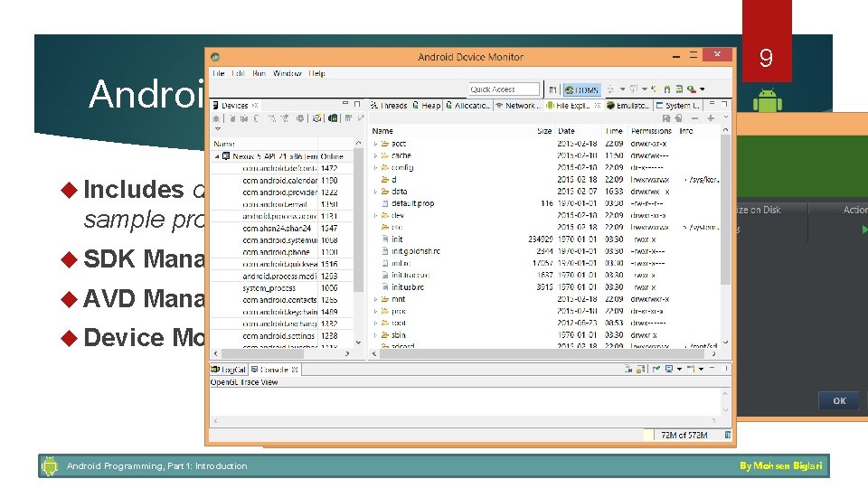Expand the config folder
Image resolution: width=868 pixels, height=488 pixels.
tap(376, 168)
